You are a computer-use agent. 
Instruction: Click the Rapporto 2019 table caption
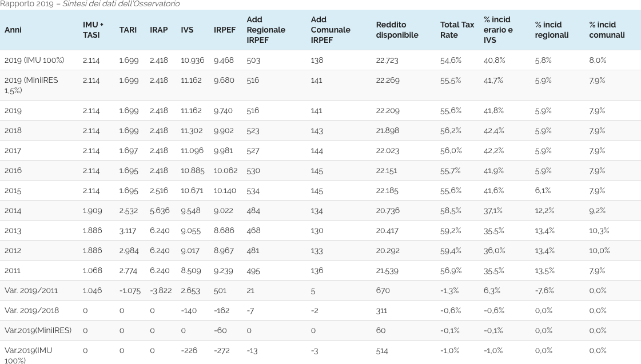(90, 4)
